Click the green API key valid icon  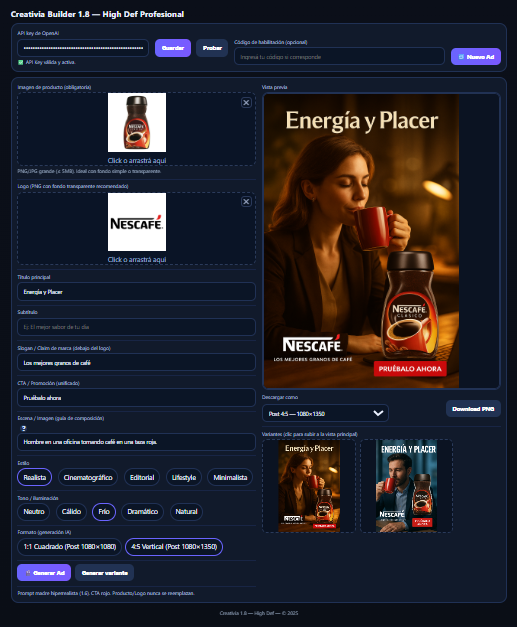(20, 62)
